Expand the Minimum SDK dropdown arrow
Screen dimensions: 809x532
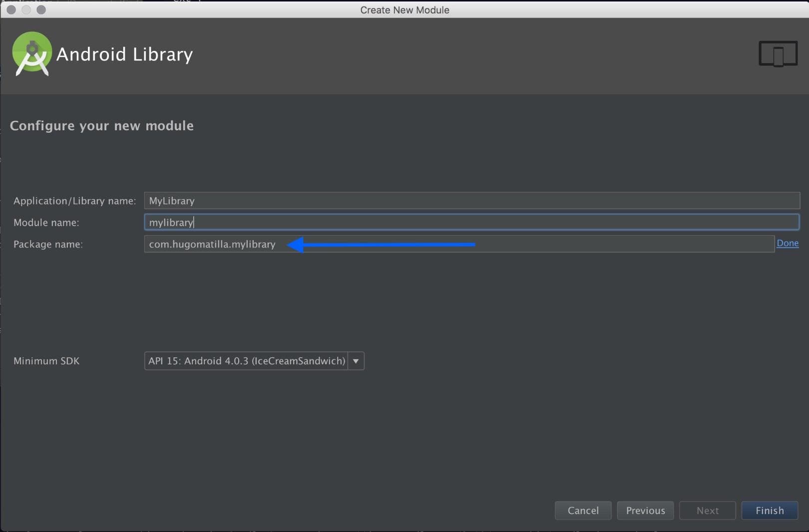tap(356, 361)
